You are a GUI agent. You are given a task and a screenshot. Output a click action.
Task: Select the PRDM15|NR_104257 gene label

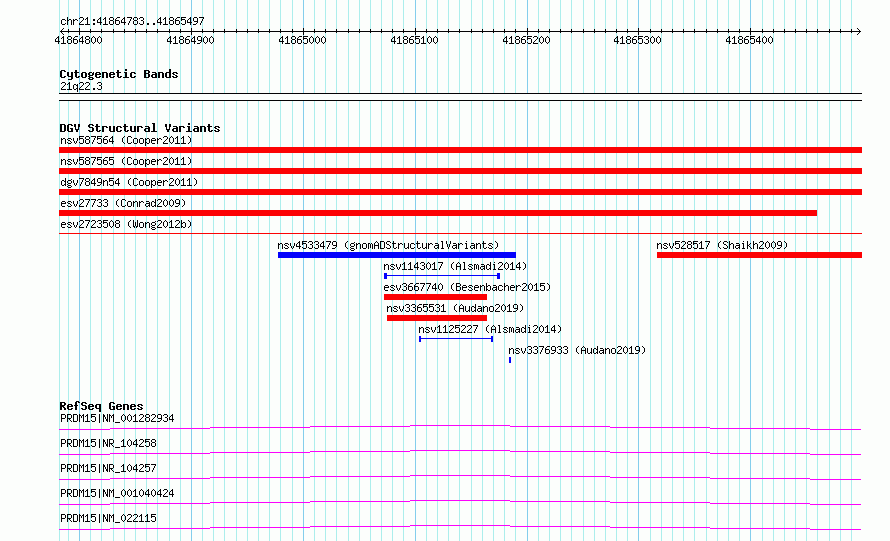click(x=108, y=468)
